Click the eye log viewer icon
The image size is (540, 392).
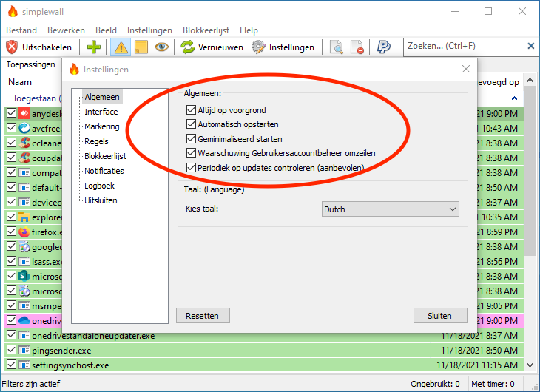point(161,47)
